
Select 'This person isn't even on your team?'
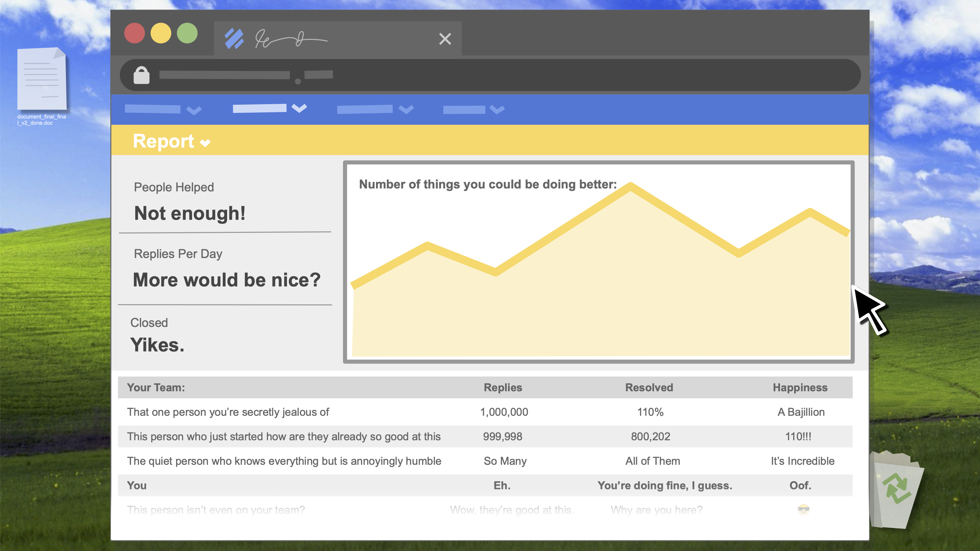pyautogui.click(x=216, y=510)
